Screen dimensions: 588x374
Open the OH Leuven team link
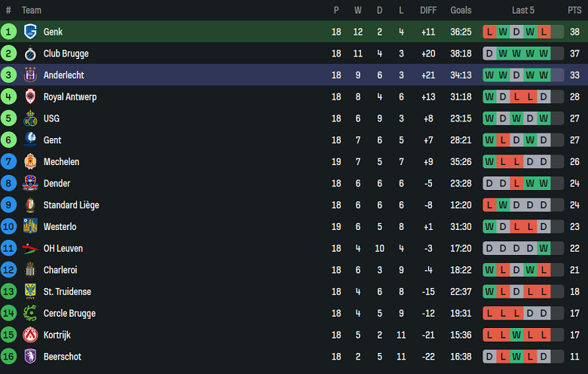(63, 248)
